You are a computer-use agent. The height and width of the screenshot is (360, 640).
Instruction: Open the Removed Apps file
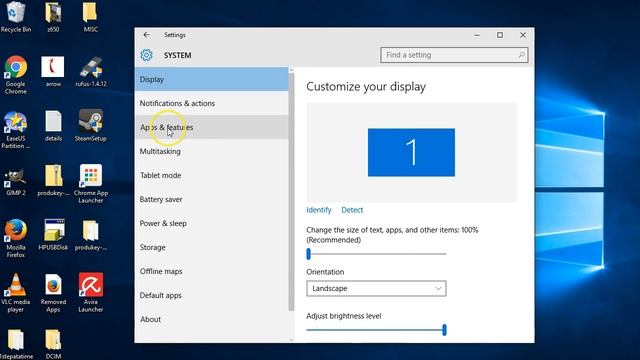(53, 293)
